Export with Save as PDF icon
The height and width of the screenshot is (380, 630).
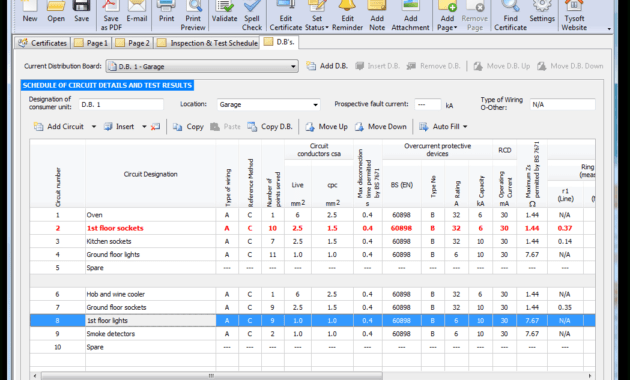[110, 15]
